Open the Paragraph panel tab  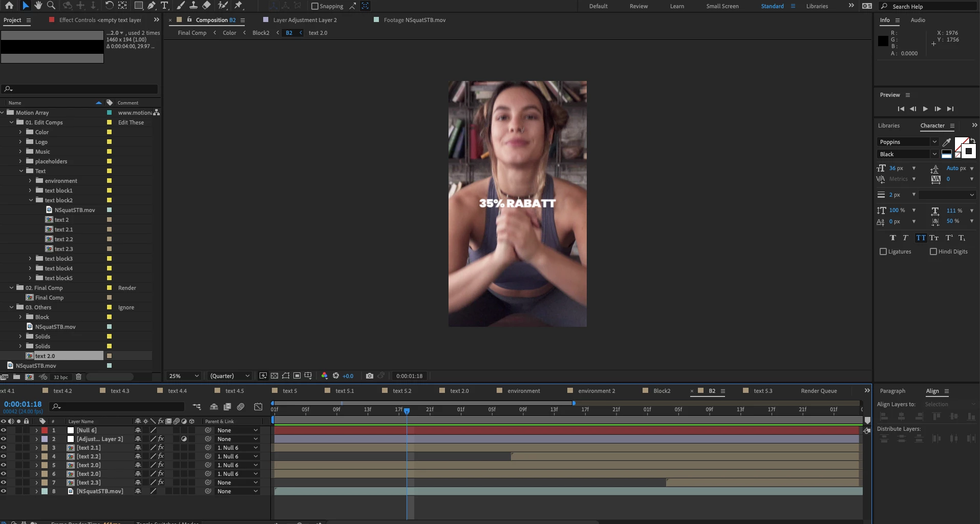click(x=892, y=391)
